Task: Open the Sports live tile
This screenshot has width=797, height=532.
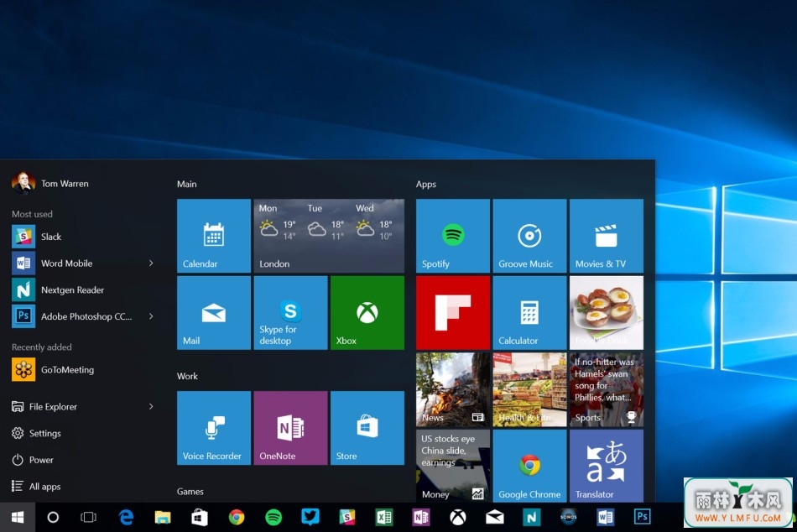Action: (x=607, y=389)
